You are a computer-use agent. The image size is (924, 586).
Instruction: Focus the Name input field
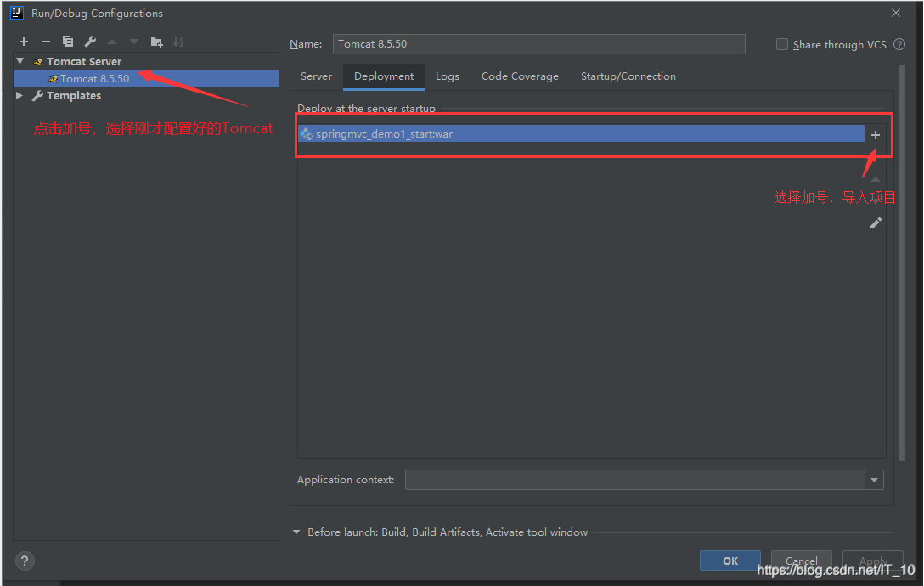pos(538,44)
